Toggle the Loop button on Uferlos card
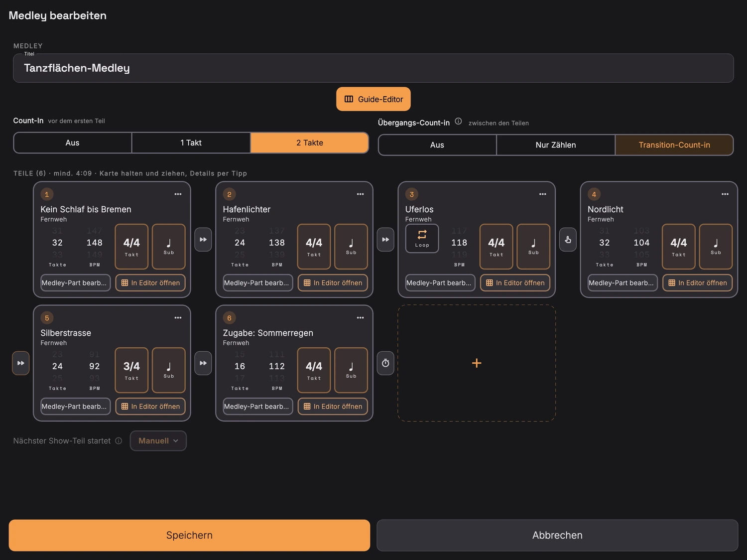The height and width of the screenshot is (560, 747). (422, 238)
